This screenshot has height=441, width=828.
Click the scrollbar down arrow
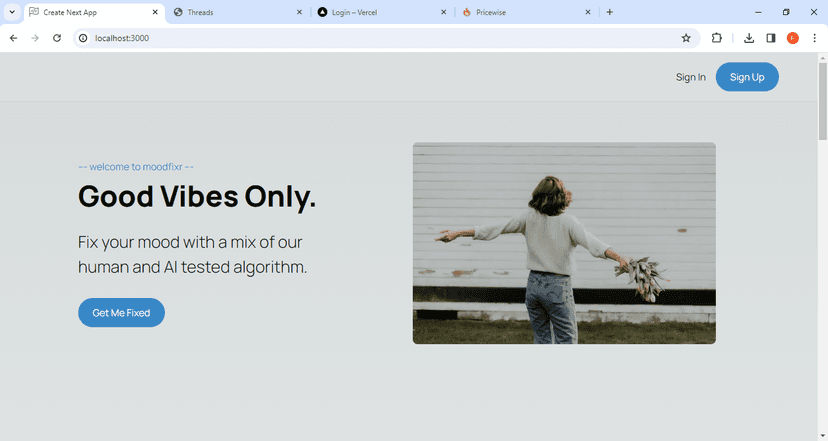coord(823,436)
